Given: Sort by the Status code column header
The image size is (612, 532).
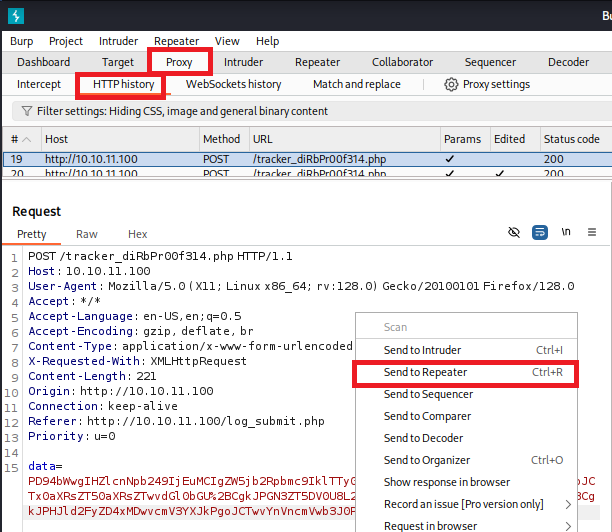Looking at the screenshot, I should coord(571,139).
